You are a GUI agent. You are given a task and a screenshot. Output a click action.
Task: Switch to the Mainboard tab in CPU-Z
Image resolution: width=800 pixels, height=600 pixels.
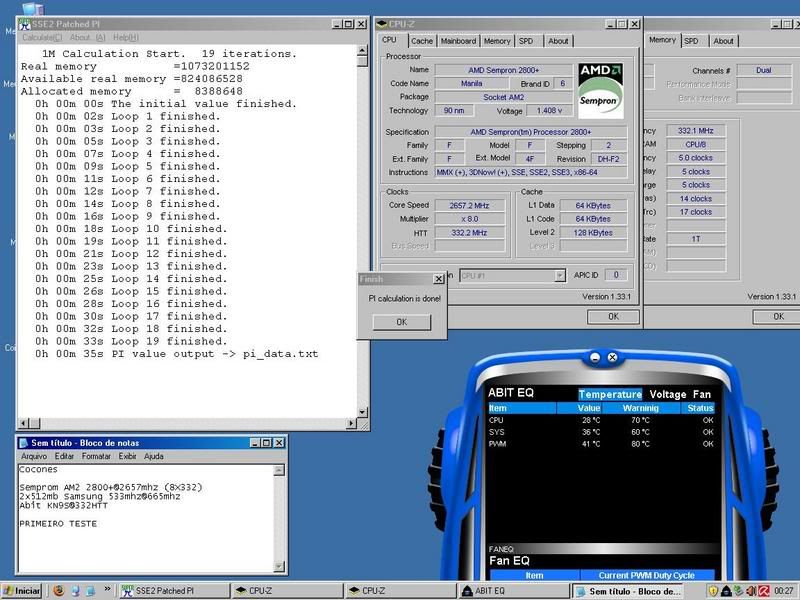click(458, 41)
